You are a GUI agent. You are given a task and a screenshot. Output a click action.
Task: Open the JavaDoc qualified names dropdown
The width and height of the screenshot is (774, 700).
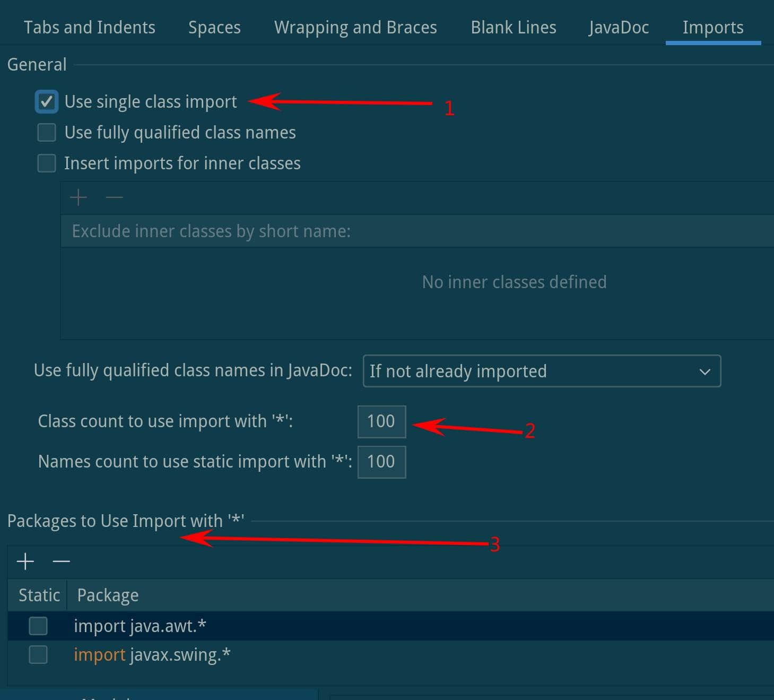point(542,371)
